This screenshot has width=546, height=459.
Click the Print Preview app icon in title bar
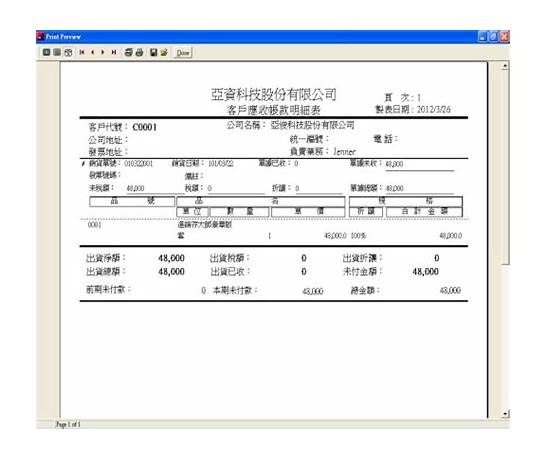click(x=41, y=36)
